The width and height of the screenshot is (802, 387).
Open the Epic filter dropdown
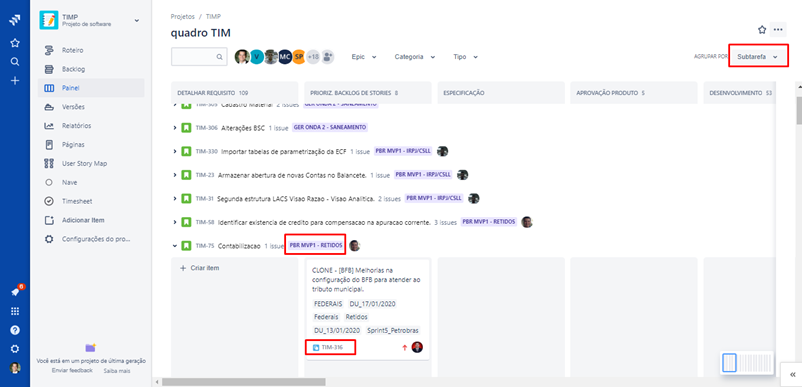364,57
